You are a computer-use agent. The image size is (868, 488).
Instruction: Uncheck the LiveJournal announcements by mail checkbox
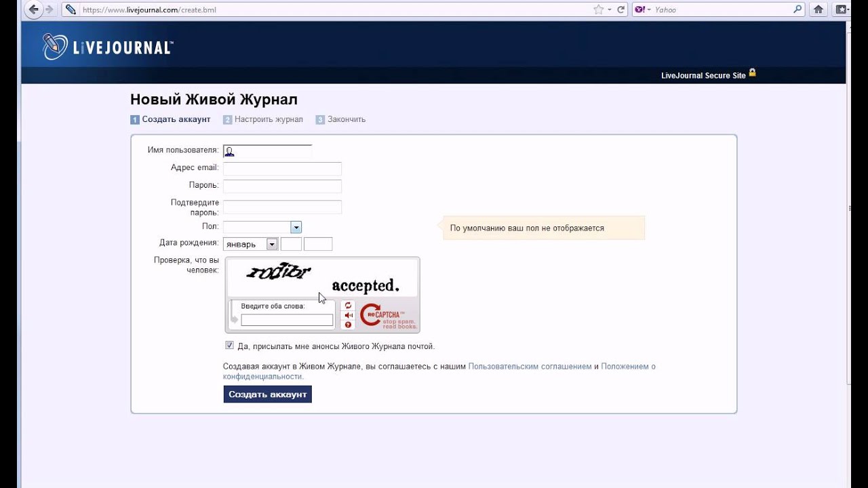click(x=229, y=345)
